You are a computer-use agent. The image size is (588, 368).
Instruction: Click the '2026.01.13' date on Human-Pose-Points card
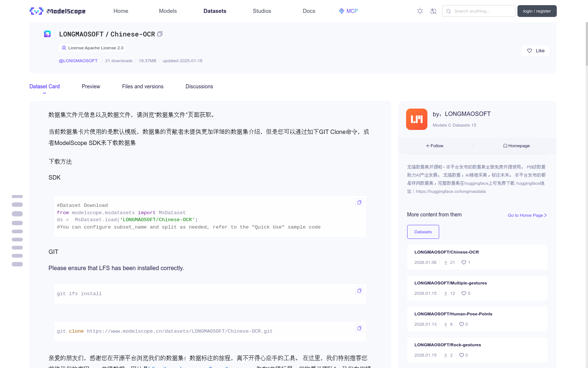coord(425,324)
